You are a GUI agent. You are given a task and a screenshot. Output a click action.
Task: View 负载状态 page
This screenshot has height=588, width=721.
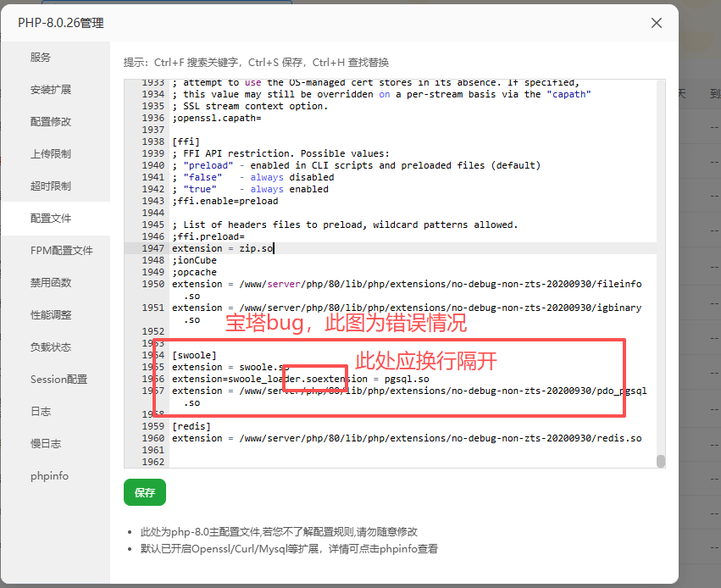(51, 347)
